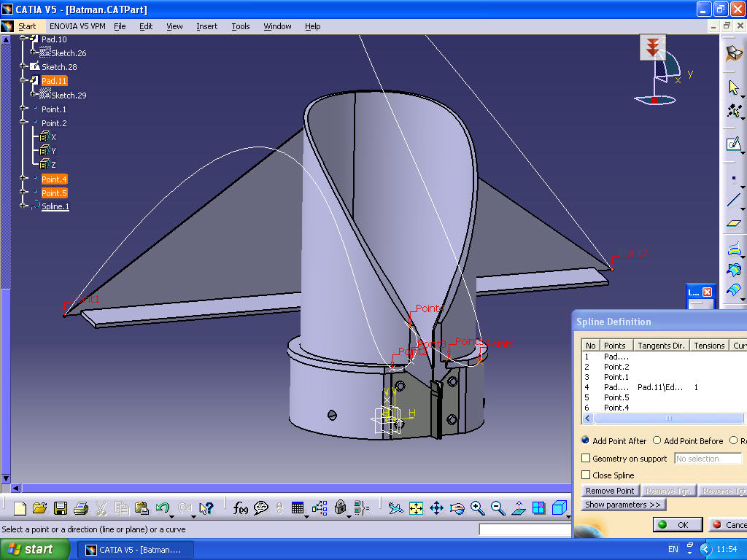The image size is (747, 560).
Task: Click the padlock lock icon
Action: (x=340, y=508)
